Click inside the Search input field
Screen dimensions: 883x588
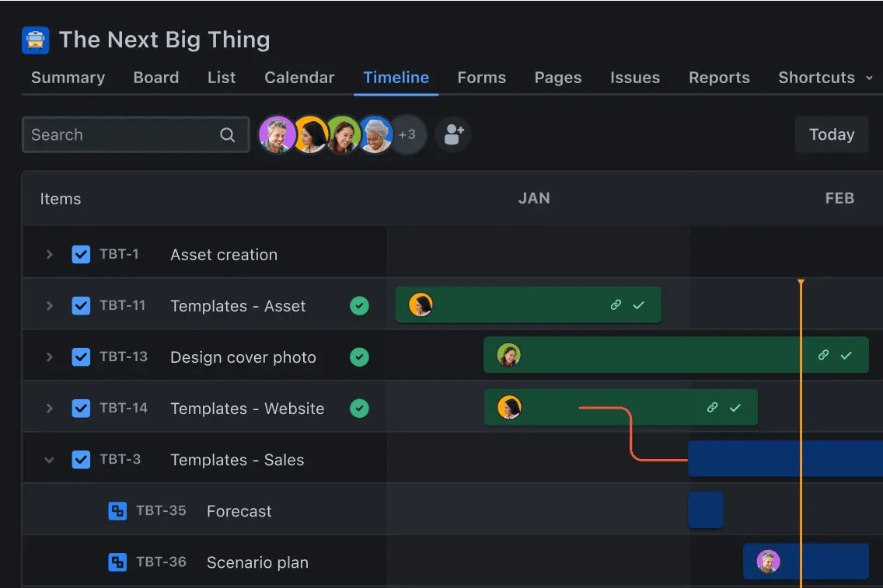click(117, 134)
